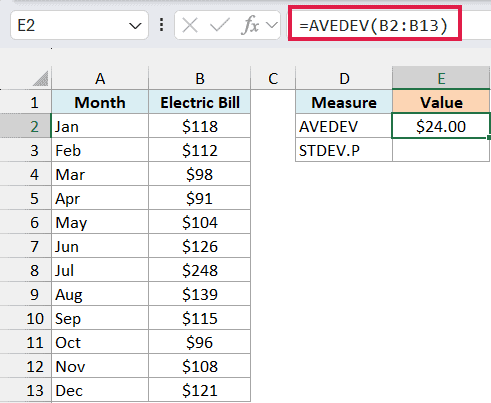Select row 2 header
Viewport: 491px width, 403px height.
26,126
